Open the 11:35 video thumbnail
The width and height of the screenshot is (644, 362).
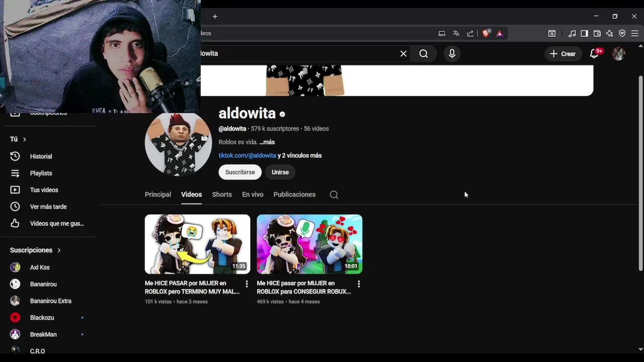tap(197, 244)
